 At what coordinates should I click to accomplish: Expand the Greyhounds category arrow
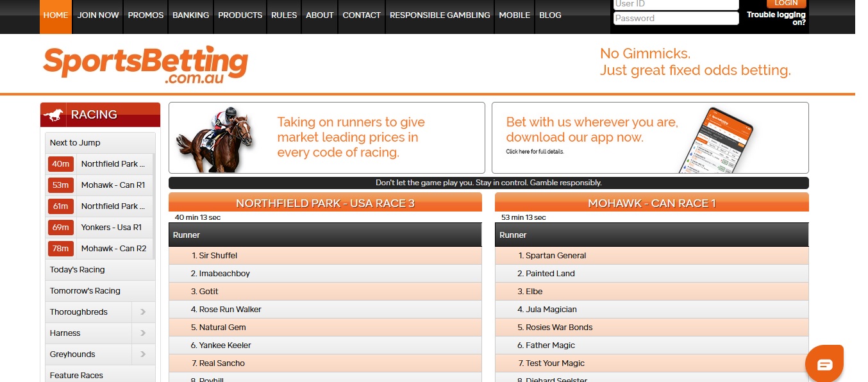pyautogui.click(x=143, y=354)
